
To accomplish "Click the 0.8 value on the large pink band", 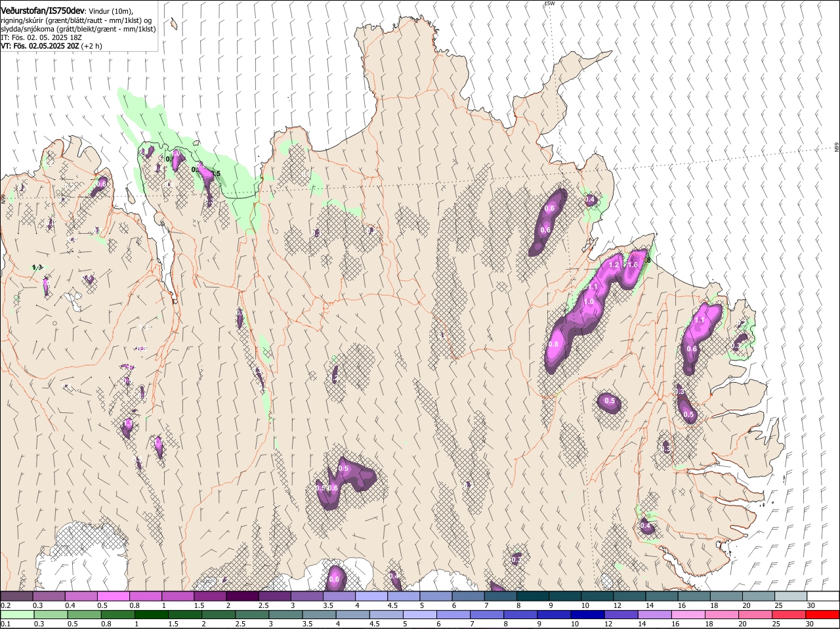I will tap(553, 344).
